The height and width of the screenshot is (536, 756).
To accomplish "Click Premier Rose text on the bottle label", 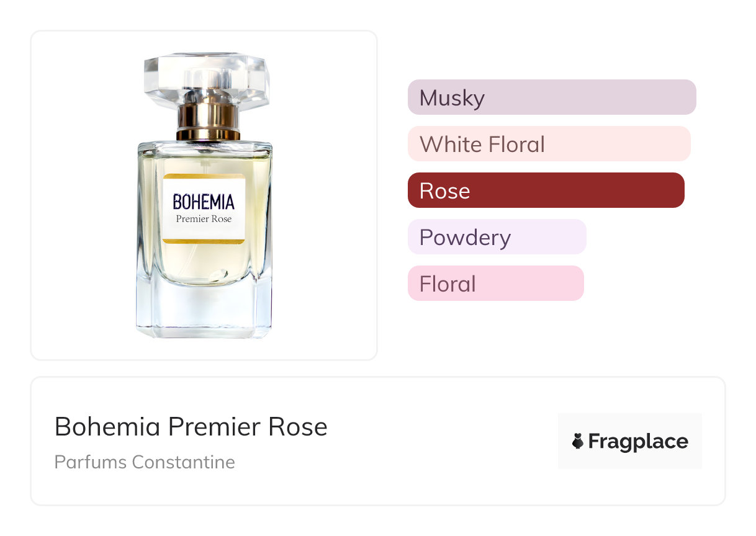I will 204,218.
